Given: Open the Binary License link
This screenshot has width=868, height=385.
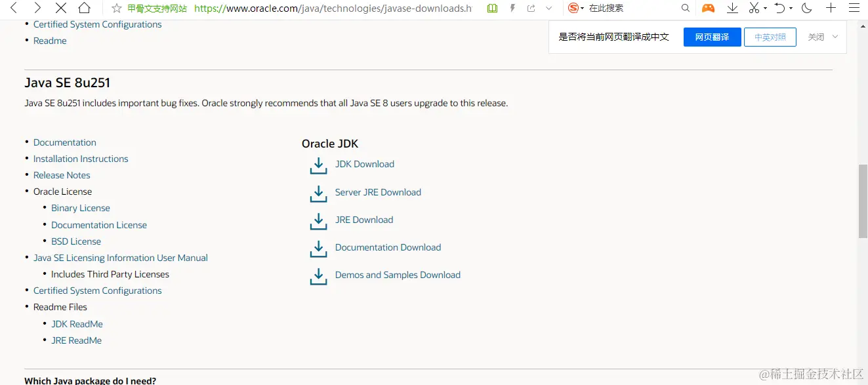Looking at the screenshot, I should [x=81, y=208].
